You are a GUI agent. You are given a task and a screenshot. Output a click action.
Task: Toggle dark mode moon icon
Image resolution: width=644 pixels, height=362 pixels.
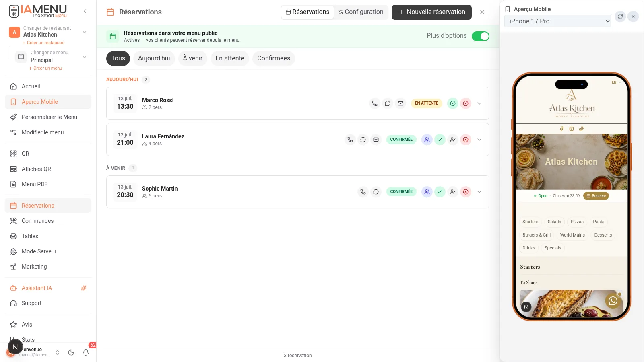pyautogui.click(x=71, y=352)
